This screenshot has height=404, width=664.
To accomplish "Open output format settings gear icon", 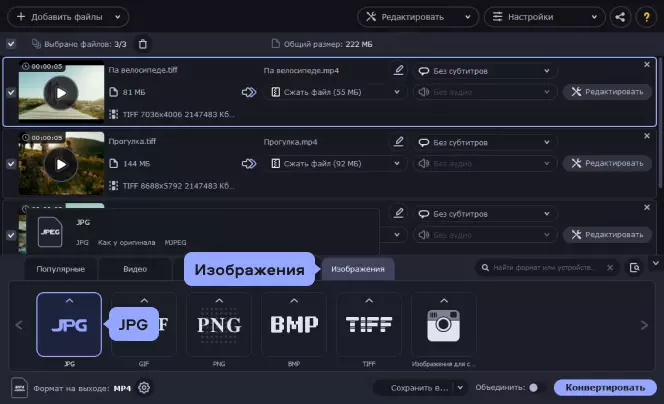I will [x=144, y=387].
